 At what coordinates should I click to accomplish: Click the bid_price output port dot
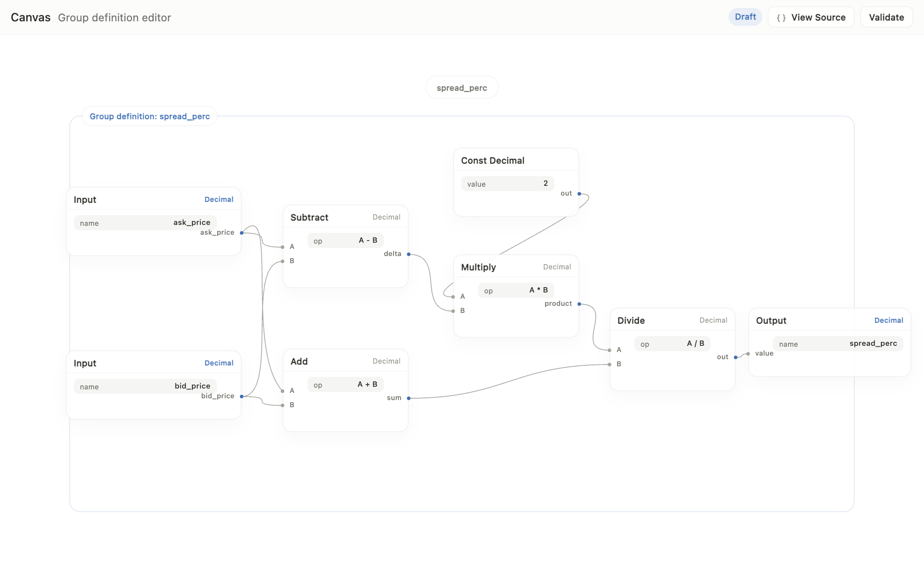pyautogui.click(x=242, y=396)
